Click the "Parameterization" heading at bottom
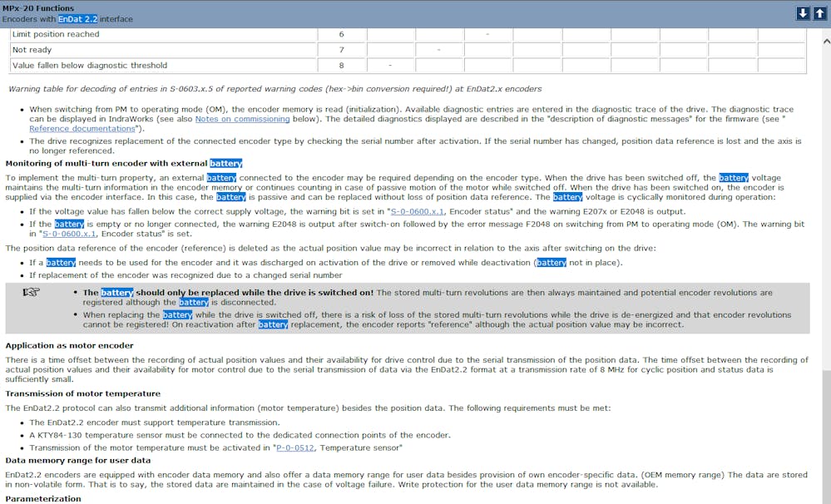Screen dimensions: 831x504 pos(43,498)
